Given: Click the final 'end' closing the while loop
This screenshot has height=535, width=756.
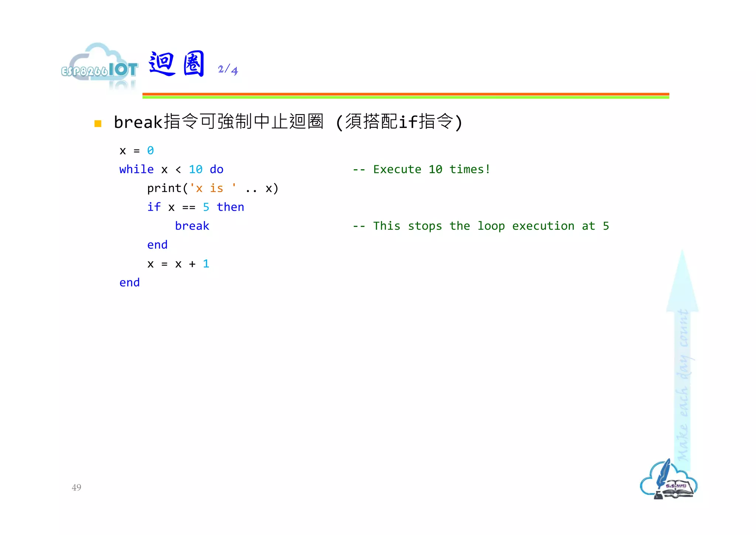Looking at the screenshot, I should tap(130, 283).
